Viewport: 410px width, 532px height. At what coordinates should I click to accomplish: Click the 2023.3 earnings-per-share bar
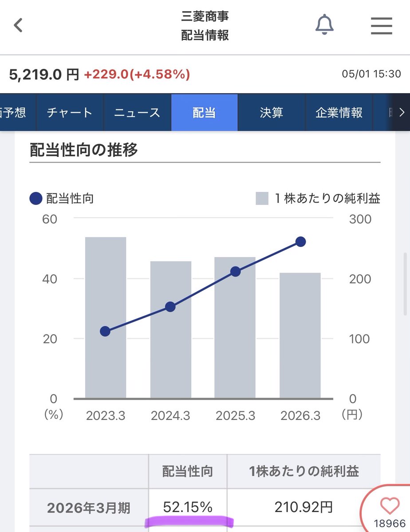pyautogui.click(x=106, y=317)
